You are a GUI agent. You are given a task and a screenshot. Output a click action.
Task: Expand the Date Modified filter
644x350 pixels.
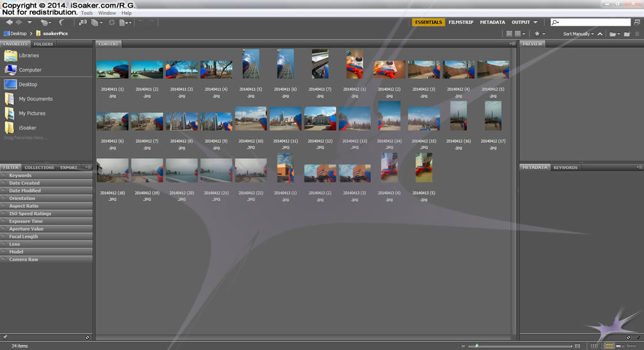point(47,191)
